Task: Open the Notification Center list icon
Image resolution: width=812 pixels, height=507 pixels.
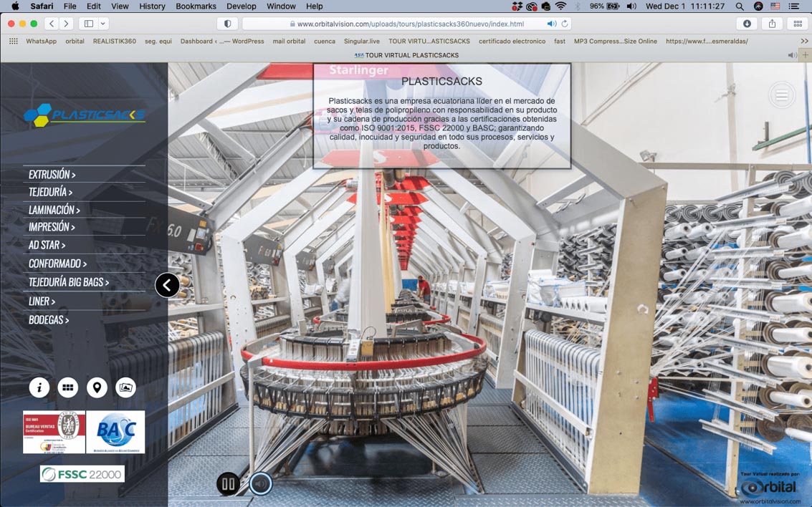Action: 793,6
